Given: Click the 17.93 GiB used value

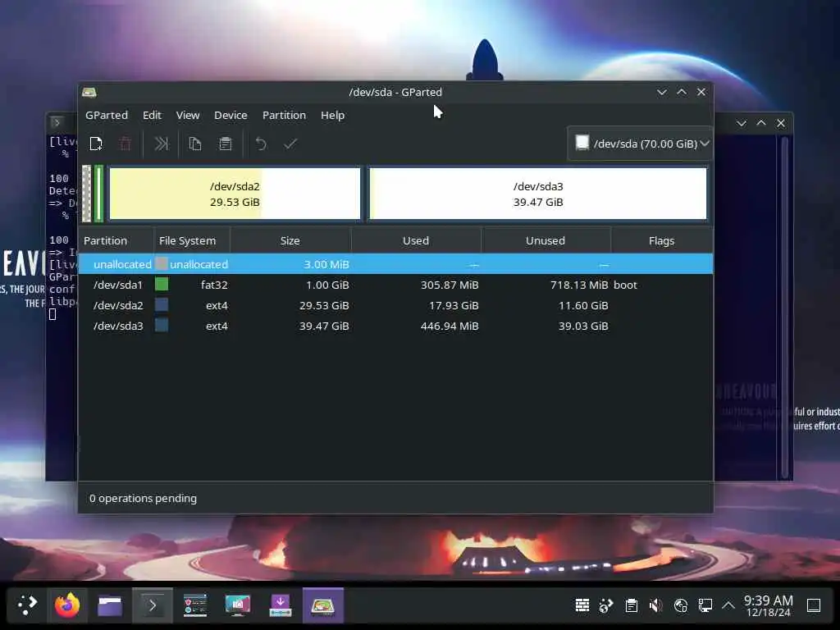Looking at the screenshot, I should point(454,305).
